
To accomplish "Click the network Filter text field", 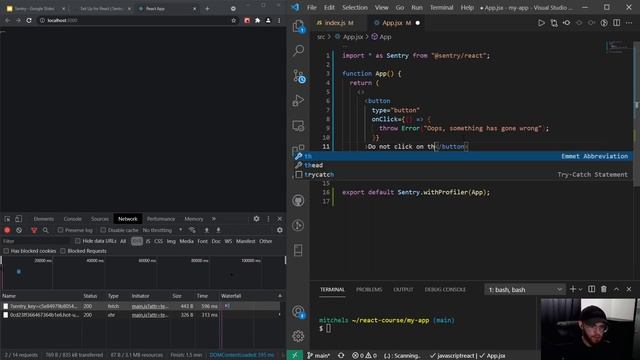I will pos(36,241).
